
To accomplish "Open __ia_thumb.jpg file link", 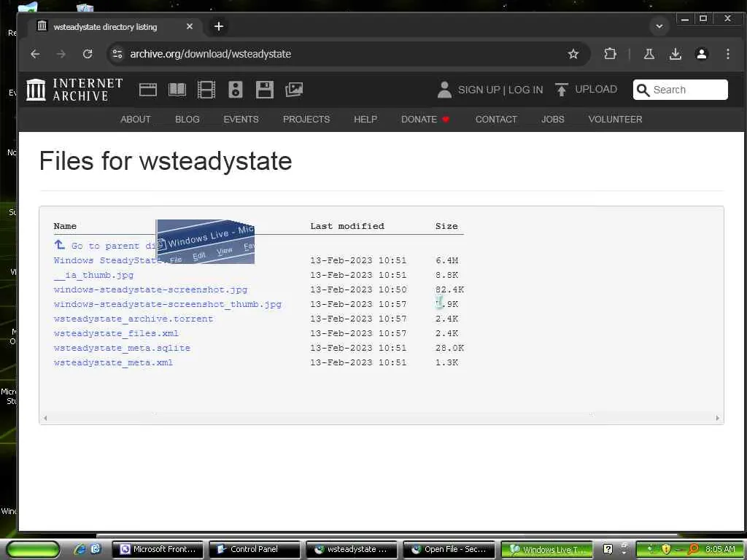I will pyautogui.click(x=94, y=275).
